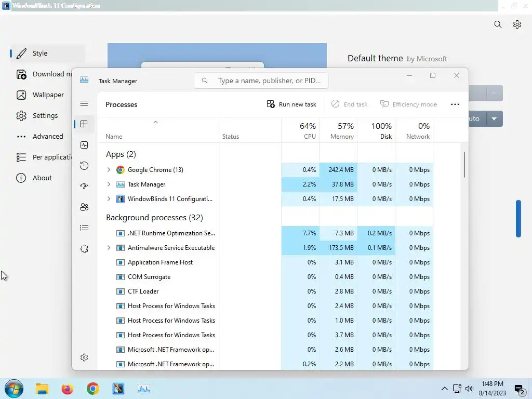The image size is (532, 399).
Task: Open Chrome from the taskbar
Action: click(x=92, y=389)
